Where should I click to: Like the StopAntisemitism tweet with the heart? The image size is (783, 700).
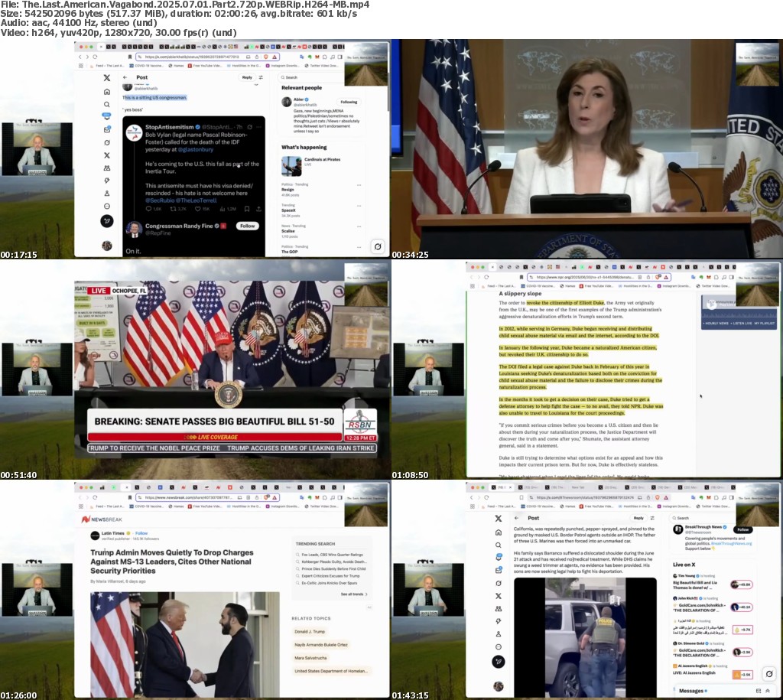point(198,209)
